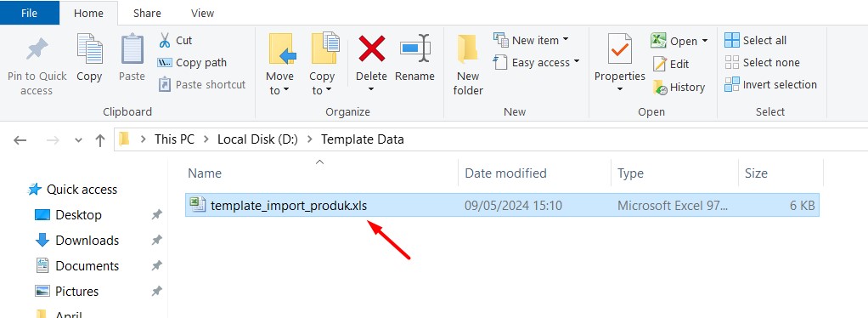This screenshot has height=318, width=868.
Task: Switch to the View ribbon tab
Action: [202, 13]
